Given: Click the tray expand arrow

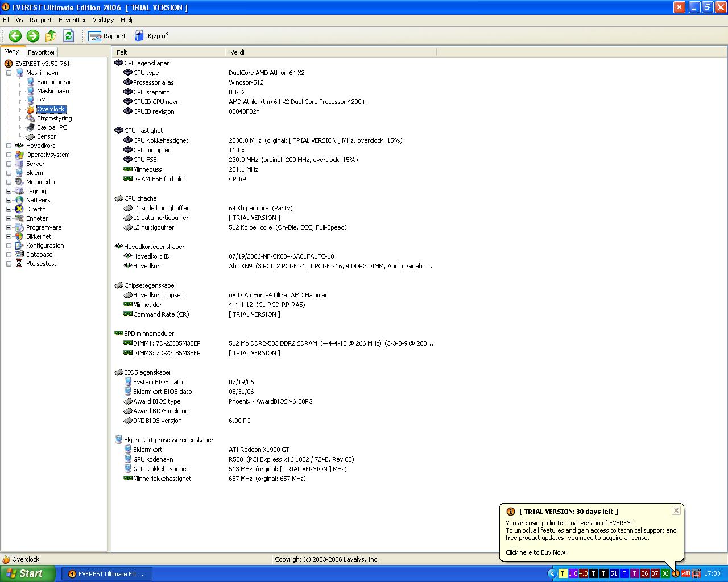Looking at the screenshot, I should point(552,573).
